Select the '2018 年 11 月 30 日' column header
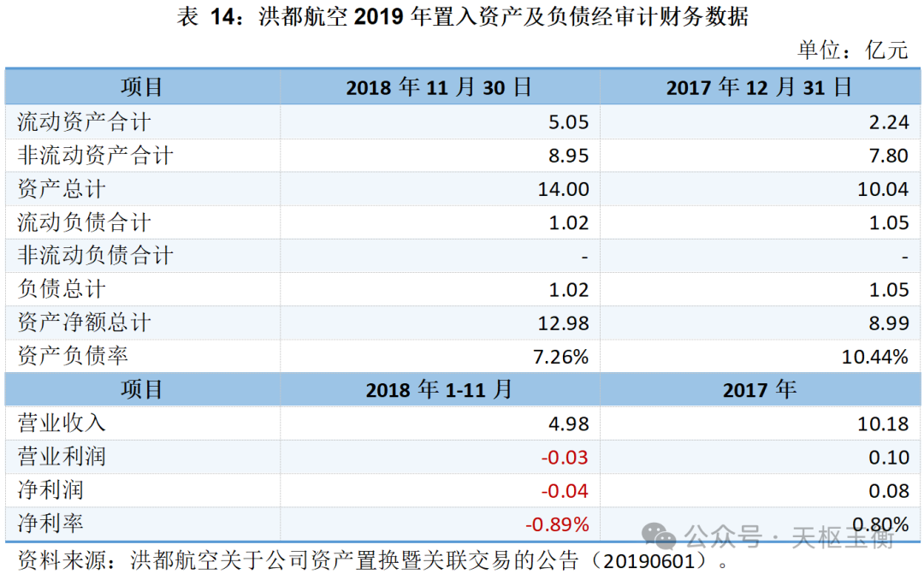The image size is (924, 574). tap(440, 87)
